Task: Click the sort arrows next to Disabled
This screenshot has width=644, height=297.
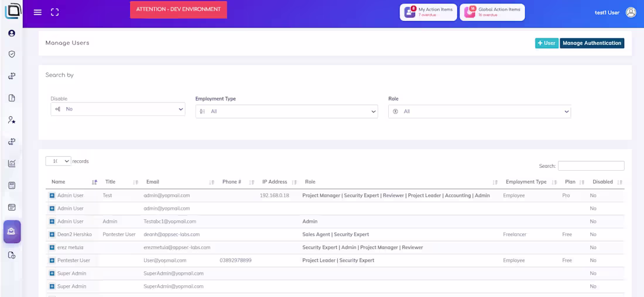Action: 620,182
